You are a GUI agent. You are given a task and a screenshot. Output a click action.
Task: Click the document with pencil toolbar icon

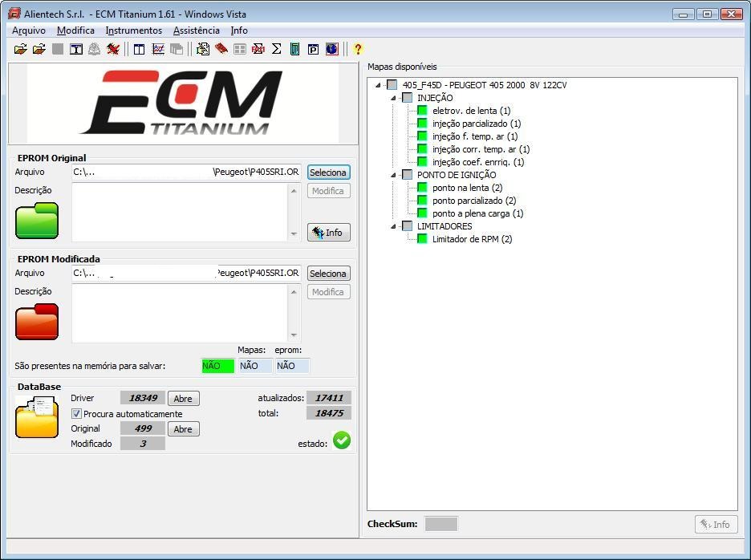[203, 49]
